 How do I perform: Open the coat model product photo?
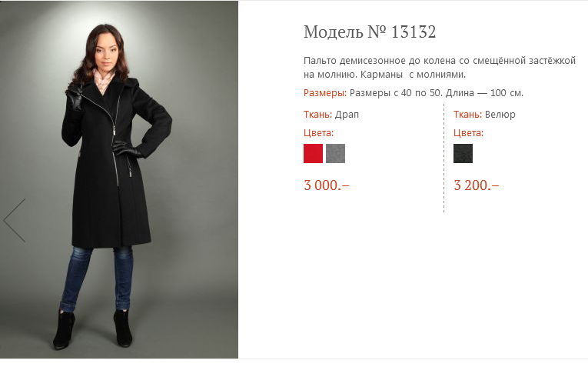click(119, 179)
